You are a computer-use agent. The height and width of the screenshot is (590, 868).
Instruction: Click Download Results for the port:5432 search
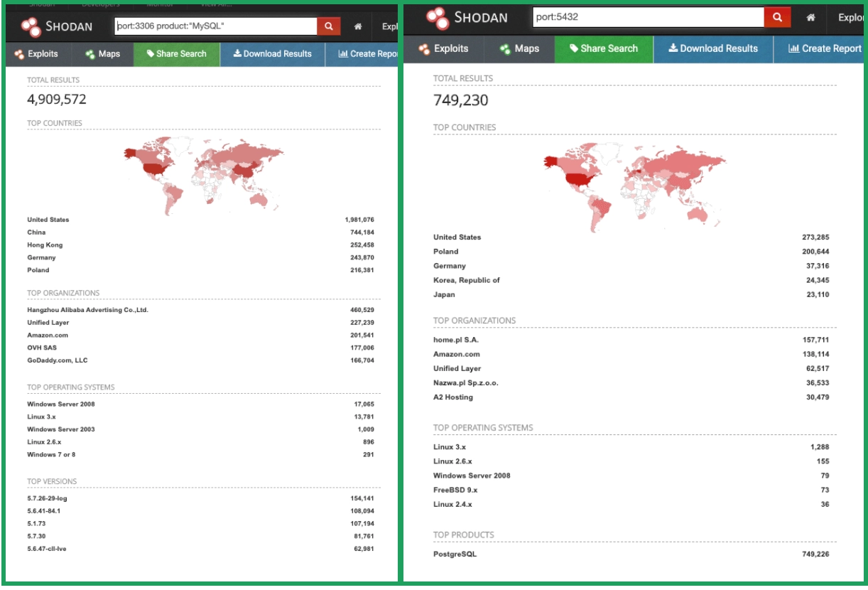713,49
